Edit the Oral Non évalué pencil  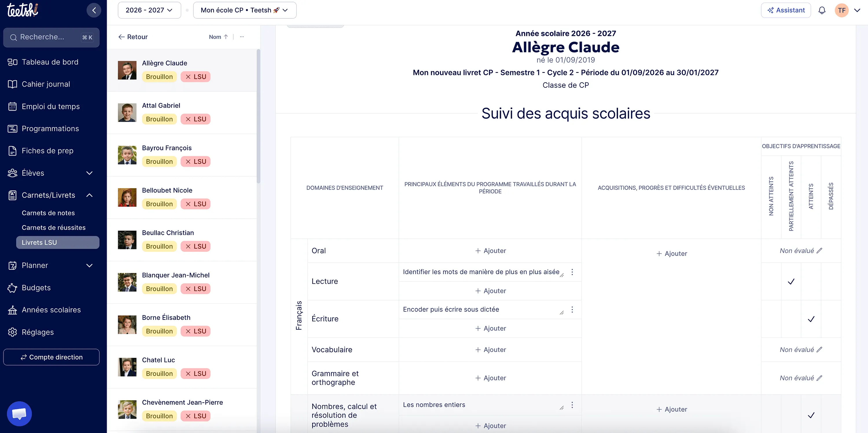(x=819, y=250)
